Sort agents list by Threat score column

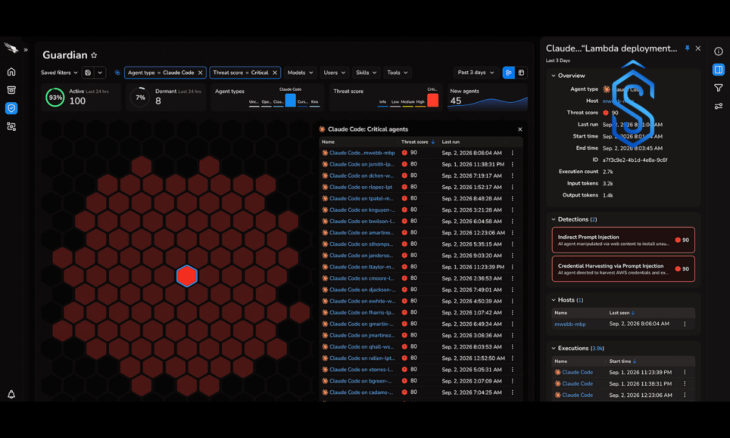click(418, 142)
